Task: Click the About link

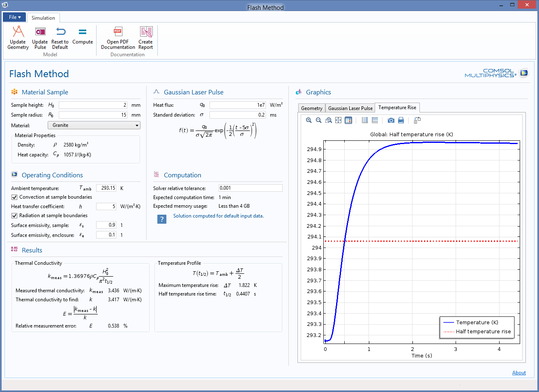Action: [x=519, y=373]
